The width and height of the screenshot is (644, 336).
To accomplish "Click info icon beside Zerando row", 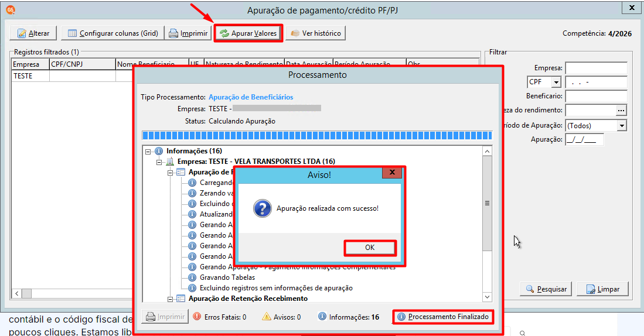I will [x=192, y=193].
